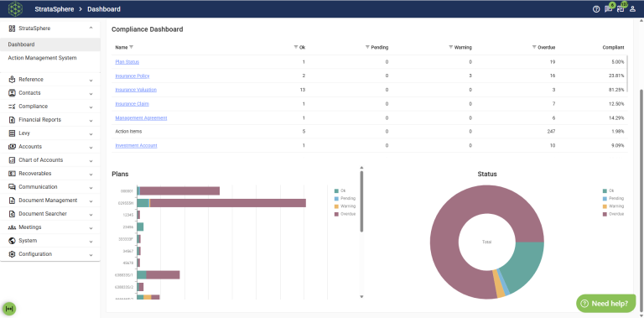Filter the Warning column
The width and height of the screenshot is (644, 318).
click(x=450, y=47)
